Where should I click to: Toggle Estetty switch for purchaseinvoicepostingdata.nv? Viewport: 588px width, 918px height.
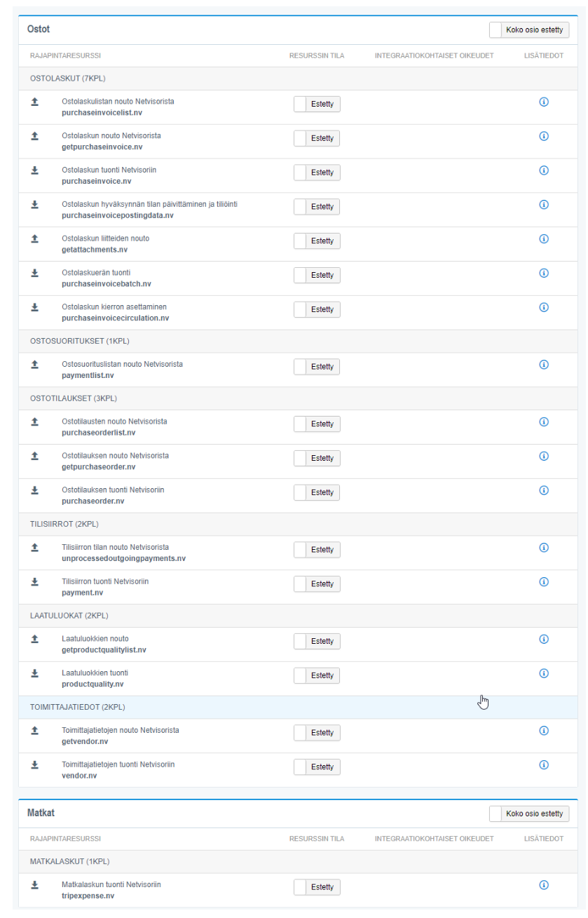[x=317, y=207]
